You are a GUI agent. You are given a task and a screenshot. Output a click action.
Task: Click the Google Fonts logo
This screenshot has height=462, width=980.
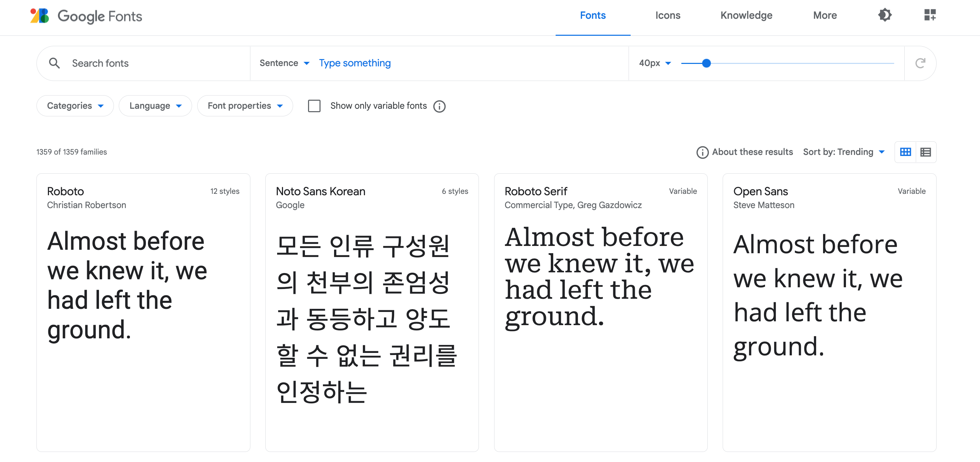[x=86, y=16]
